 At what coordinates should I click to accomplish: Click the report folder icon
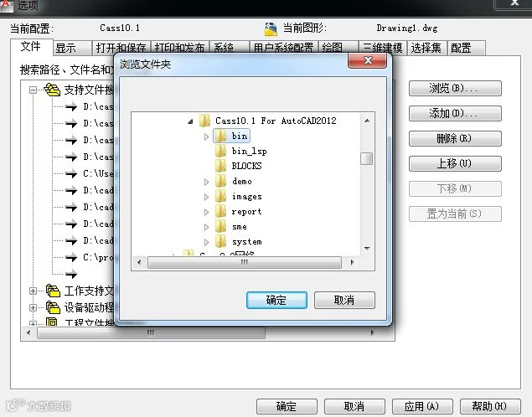coord(220,211)
